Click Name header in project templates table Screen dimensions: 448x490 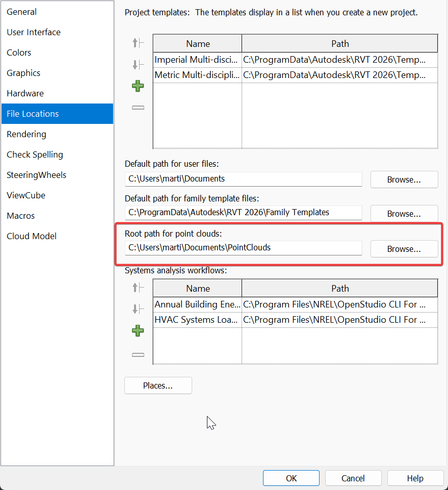[x=197, y=43]
